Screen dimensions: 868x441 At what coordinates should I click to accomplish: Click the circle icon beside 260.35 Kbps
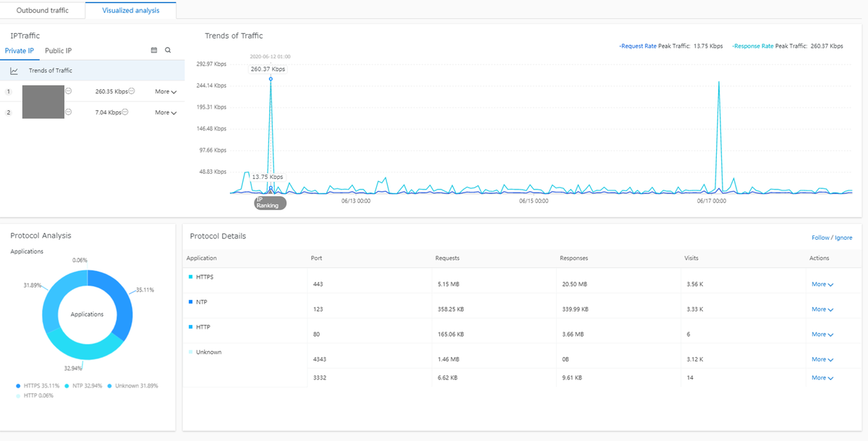pos(132,91)
